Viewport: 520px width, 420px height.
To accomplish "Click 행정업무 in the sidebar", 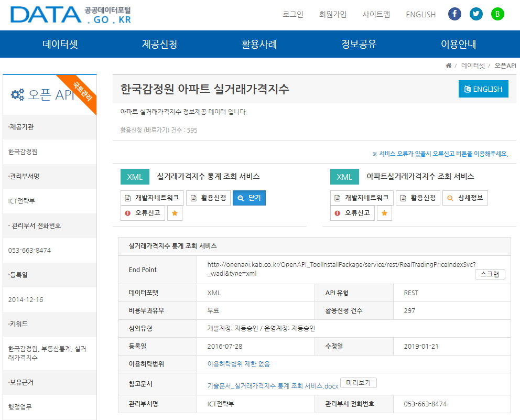I will [19, 407].
